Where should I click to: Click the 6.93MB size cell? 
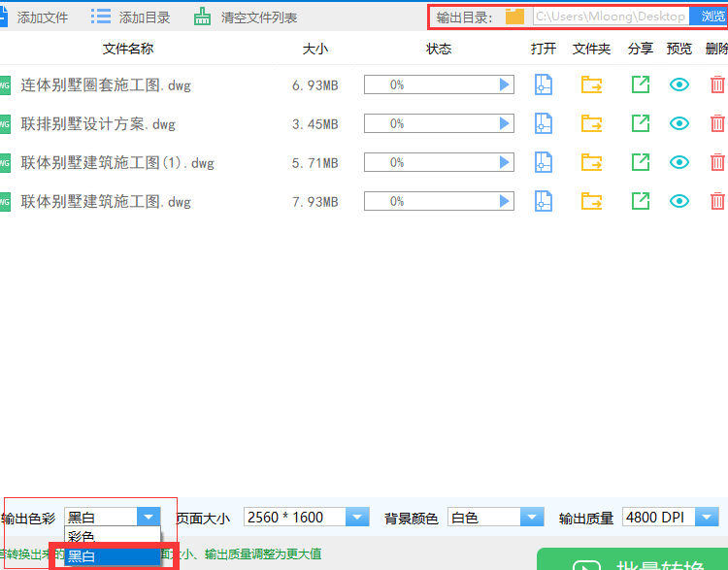coord(315,85)
